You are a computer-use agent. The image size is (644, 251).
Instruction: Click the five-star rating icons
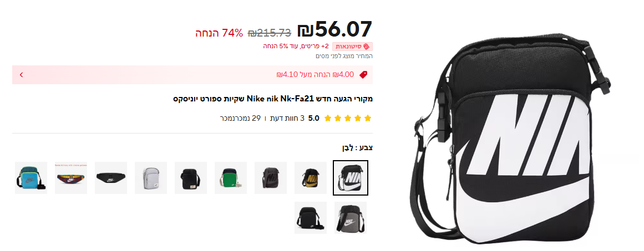347,119
